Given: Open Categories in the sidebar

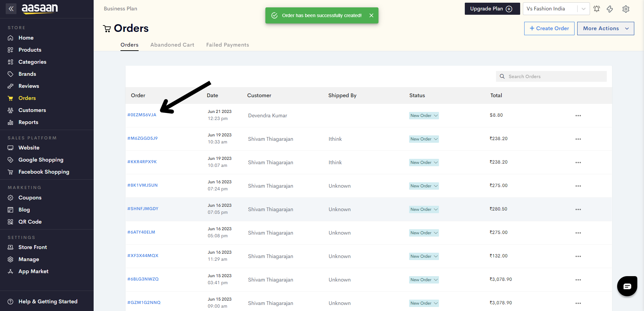Looking at the screenshot, I should (32, 62).
